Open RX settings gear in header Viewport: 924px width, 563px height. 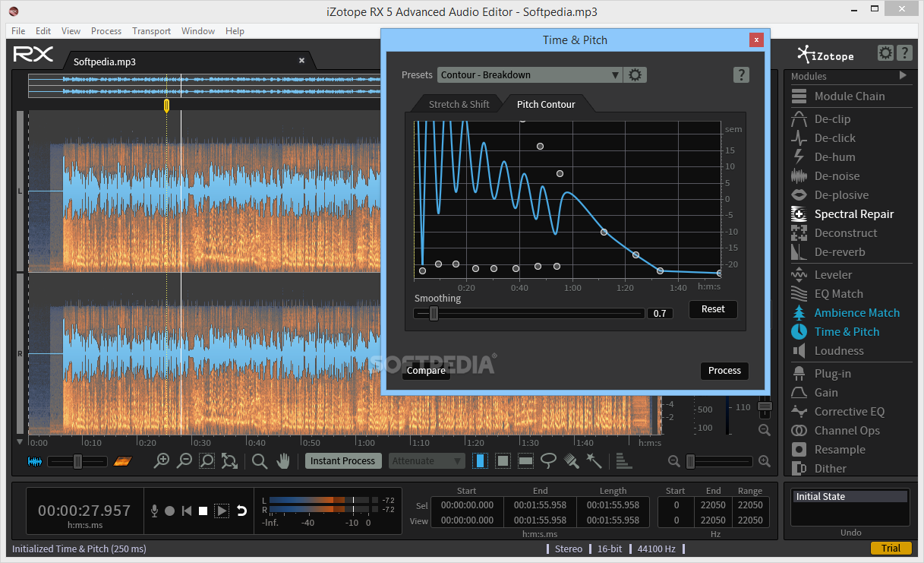(x=885, y=53)
